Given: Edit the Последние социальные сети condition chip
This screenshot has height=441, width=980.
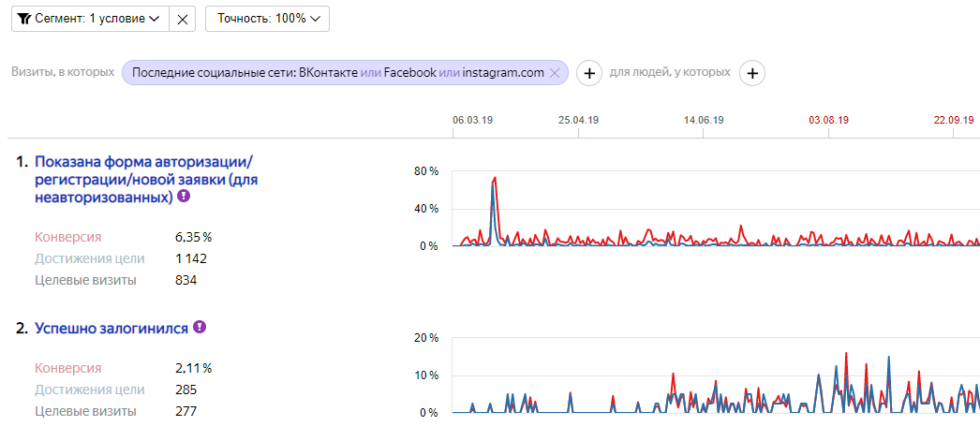Looking at the screenshot, I should [x=337, y=72].
